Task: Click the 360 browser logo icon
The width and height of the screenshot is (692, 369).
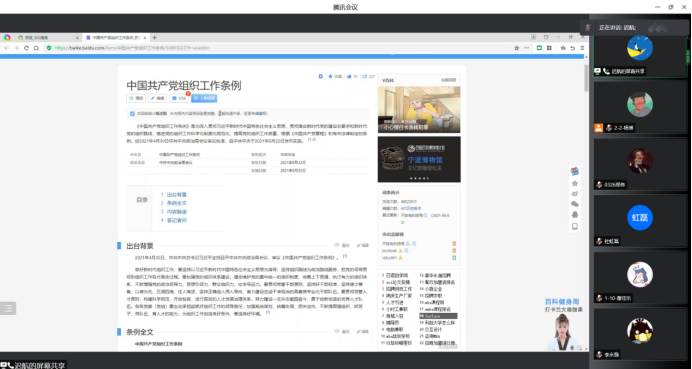Action: point(7,38)
